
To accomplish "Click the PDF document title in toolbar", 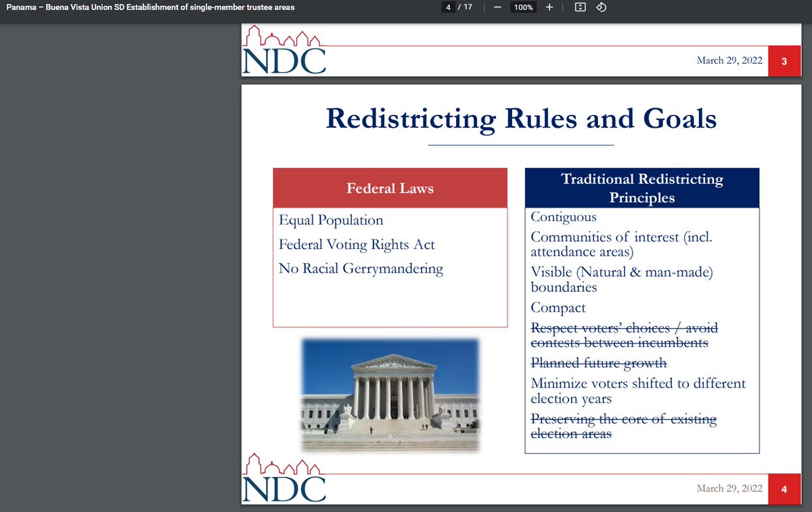I will 150,7.
